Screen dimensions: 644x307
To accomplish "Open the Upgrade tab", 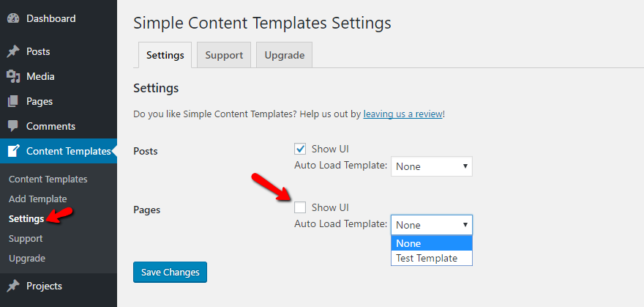I will 285,55.
